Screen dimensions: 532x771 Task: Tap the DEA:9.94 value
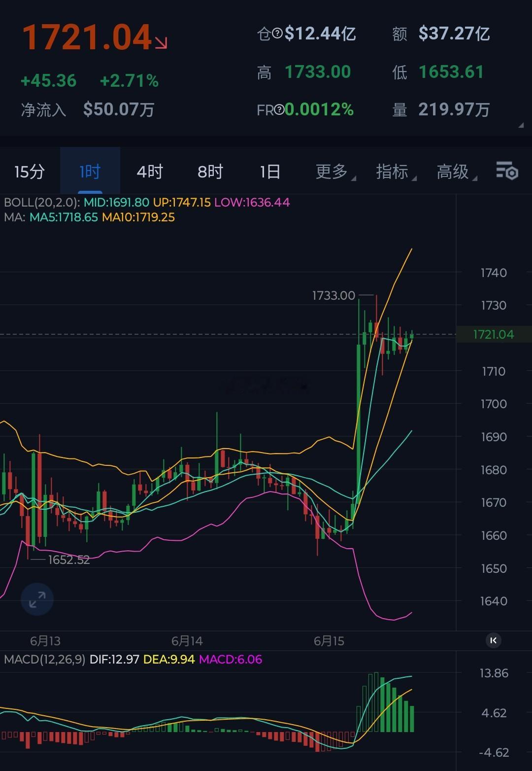point(169,660)
